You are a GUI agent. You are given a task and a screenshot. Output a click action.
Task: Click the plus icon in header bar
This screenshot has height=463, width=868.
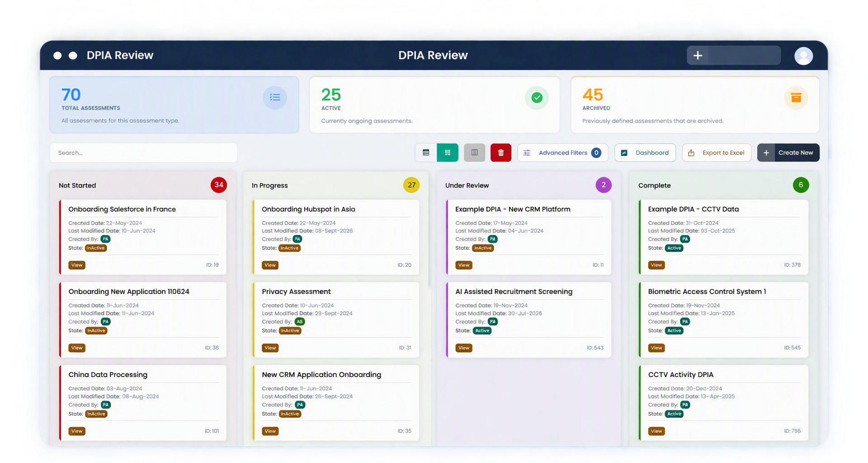[698, 55]
